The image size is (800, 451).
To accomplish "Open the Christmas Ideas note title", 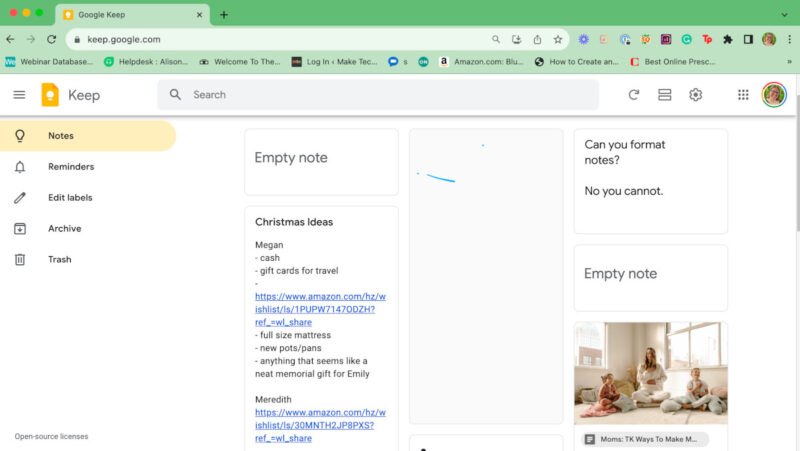I will click(294, 222).
